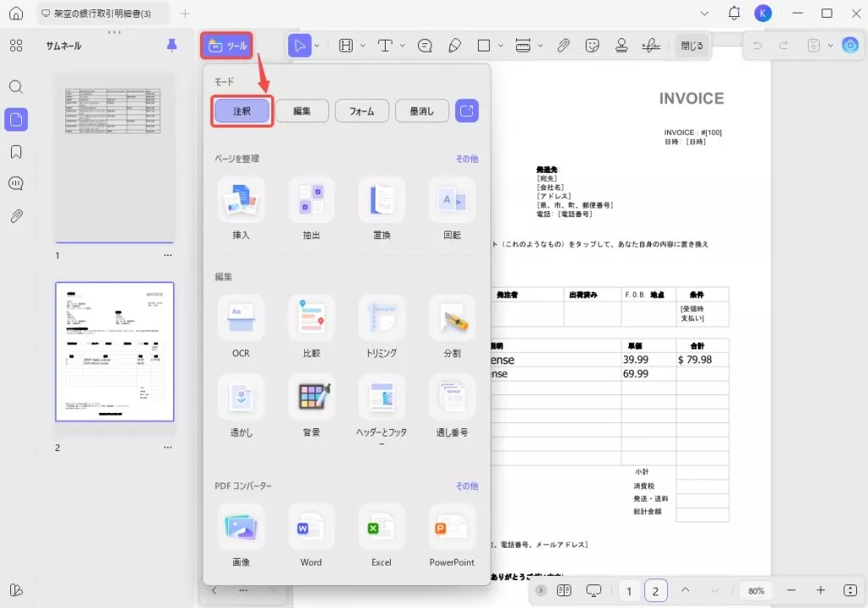Screen dimensions: 868x608
Task: Open the ツール tools menu button
Action: (x=227, y=46)
